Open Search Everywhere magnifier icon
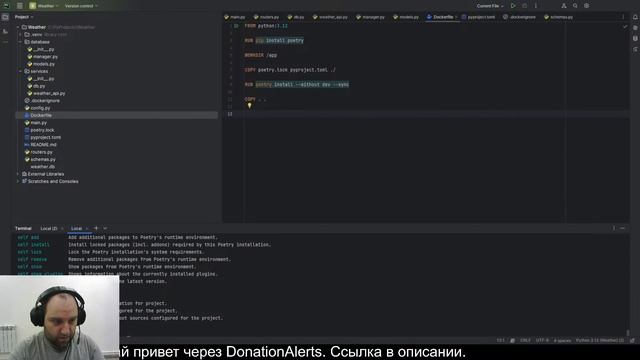 pos(575,6)
